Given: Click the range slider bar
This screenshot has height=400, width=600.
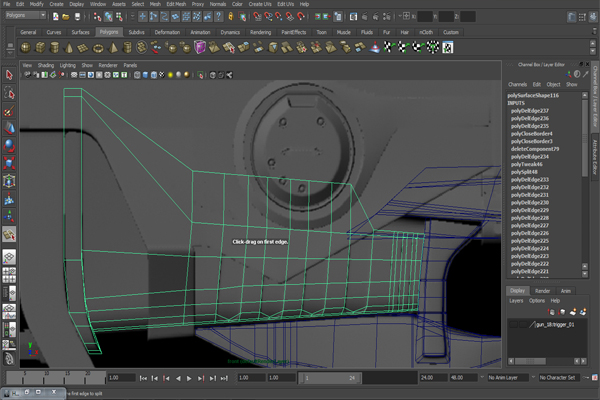Looking at the screenshot, I should [330, 378].
